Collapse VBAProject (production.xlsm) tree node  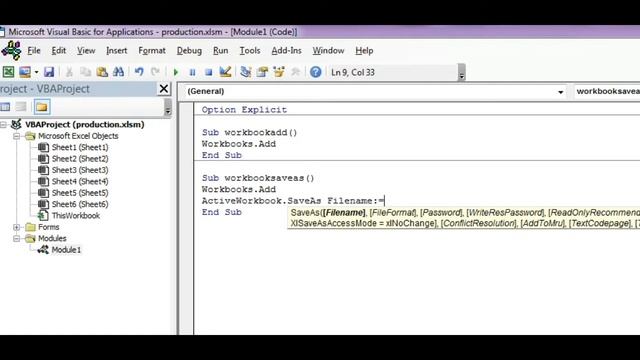pyautogui.click(x=3, y=124)
